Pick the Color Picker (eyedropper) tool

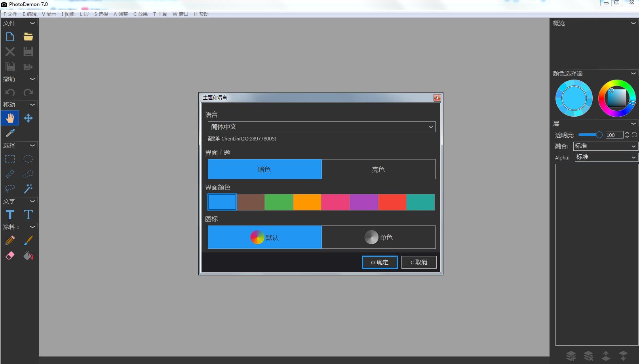pos(10,133)
